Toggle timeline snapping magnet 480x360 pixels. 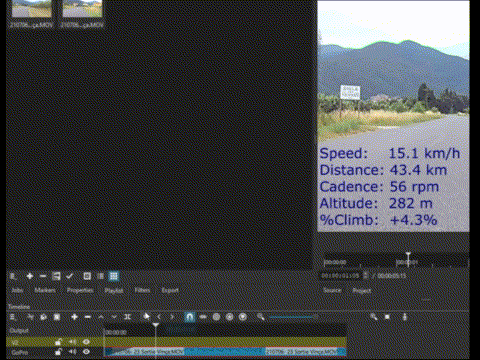point(189,317)
